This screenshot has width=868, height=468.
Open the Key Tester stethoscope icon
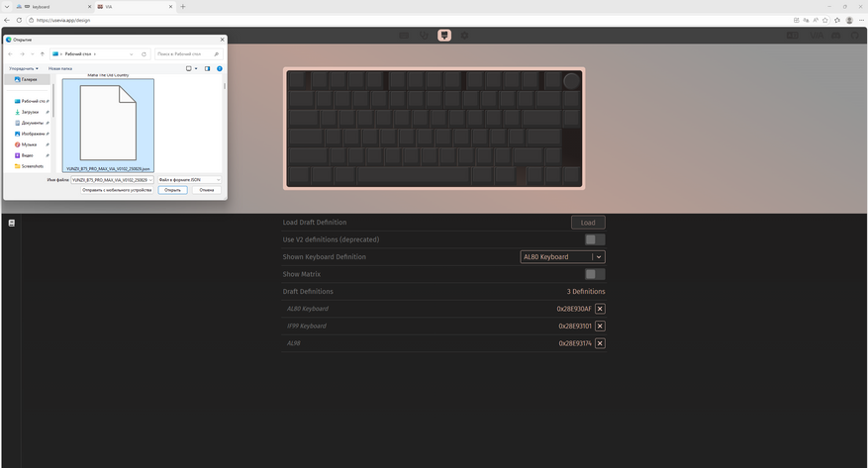(424, 36)
